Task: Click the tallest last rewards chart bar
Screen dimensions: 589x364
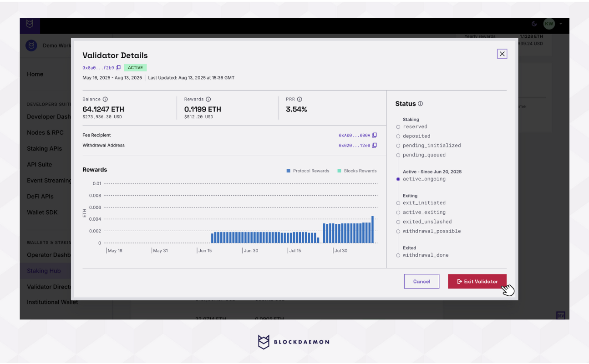Action: click(372, 229)
